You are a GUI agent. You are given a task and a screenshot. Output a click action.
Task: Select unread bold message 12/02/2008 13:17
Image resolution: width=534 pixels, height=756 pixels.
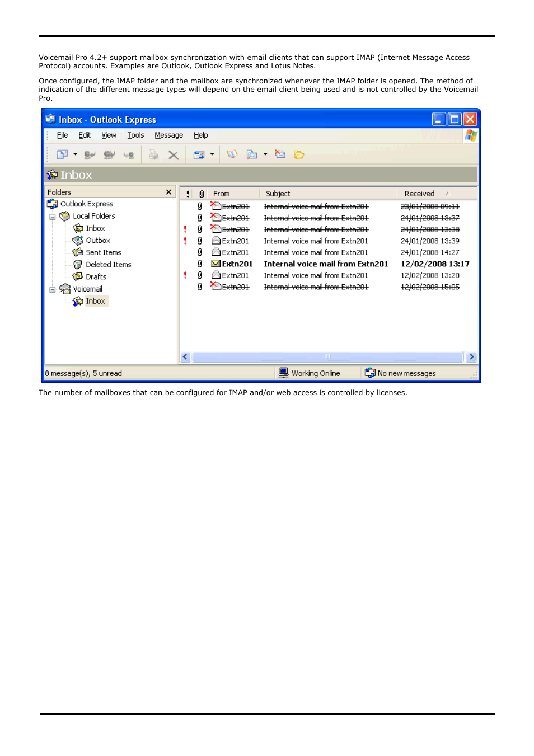pyautogui.click(x=329, y=264)
